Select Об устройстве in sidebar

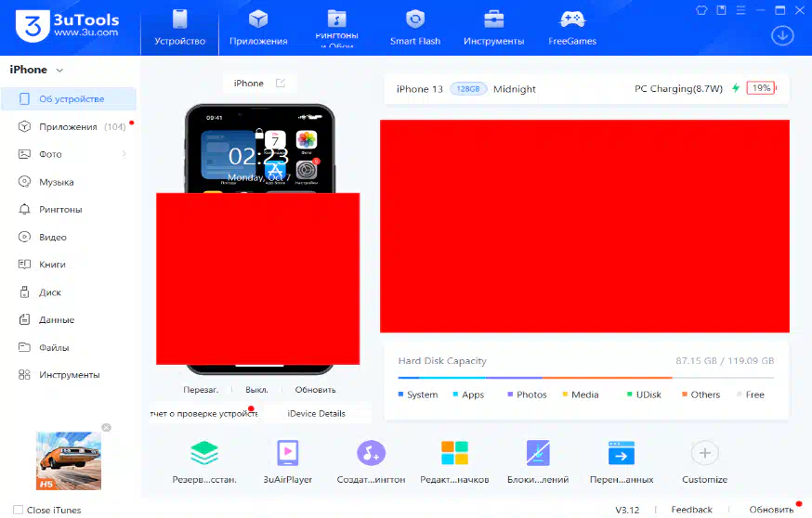tap(69, 98)
